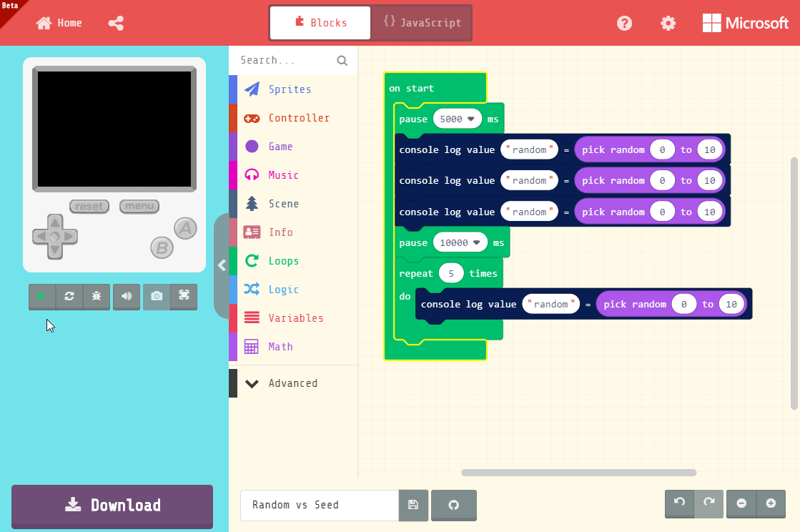Image resolution: width=800 pixels, height=532 pixels.
Task: Download the project
Action: 112,506
